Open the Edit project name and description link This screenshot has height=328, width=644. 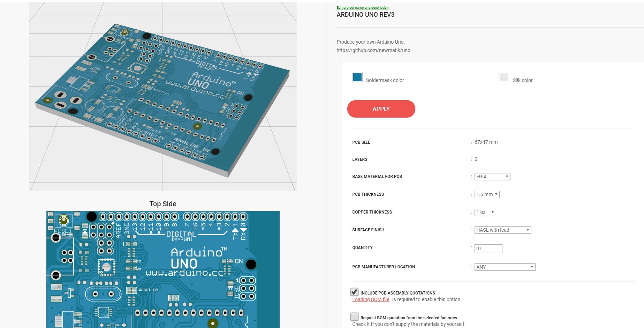pos(362,7)
